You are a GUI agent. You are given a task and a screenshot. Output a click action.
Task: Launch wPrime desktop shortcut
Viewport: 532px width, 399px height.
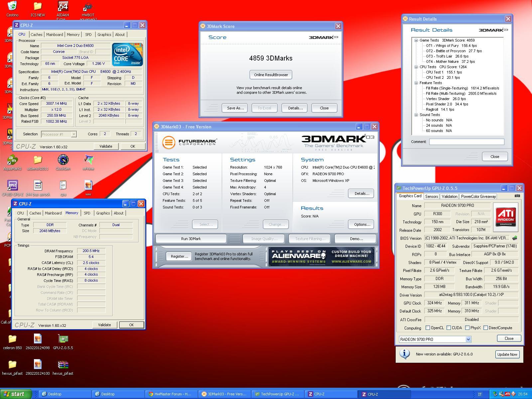[x=88, y=162]
